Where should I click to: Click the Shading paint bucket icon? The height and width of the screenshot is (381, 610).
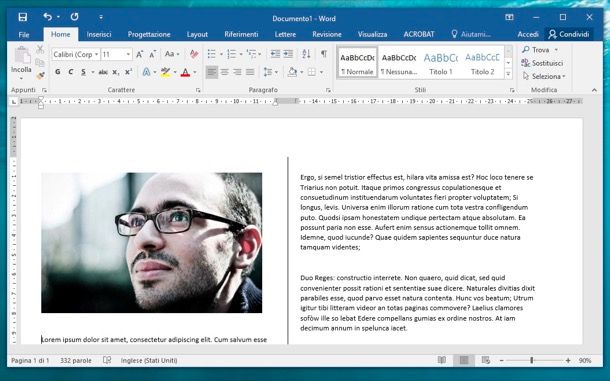point(292,72)
